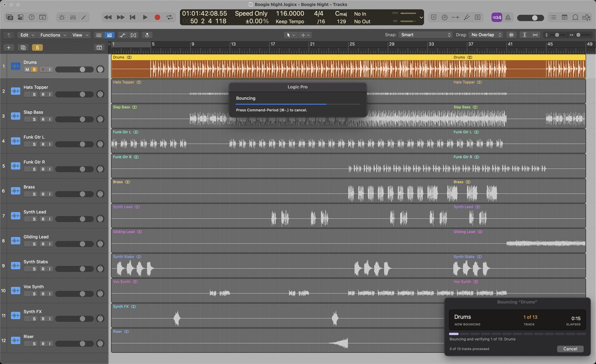
Task: Open the Command-click tool menu
Action: 305,35
